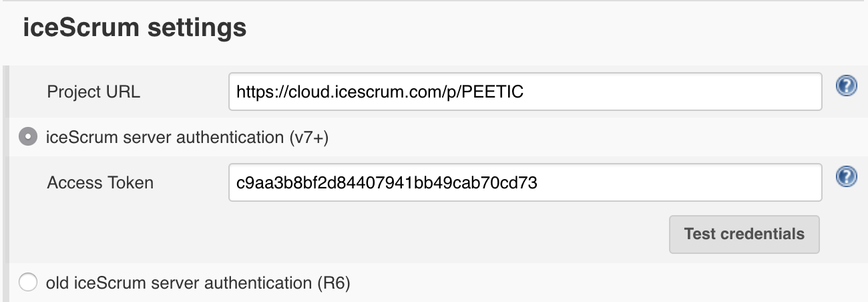Open help for the Access Token field
The height and width of the screenshot is (302, 868).
pos(847,176)
